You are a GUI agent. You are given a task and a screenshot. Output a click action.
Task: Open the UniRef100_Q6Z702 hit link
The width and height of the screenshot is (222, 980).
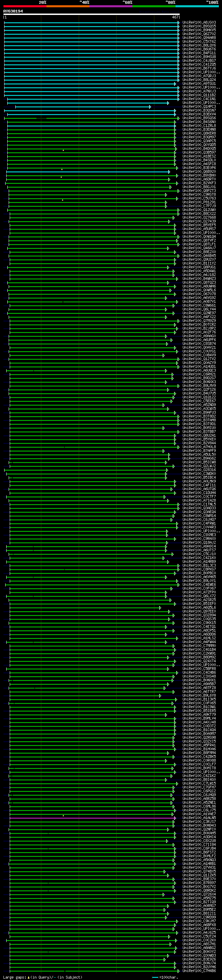[x=199, y=34]
